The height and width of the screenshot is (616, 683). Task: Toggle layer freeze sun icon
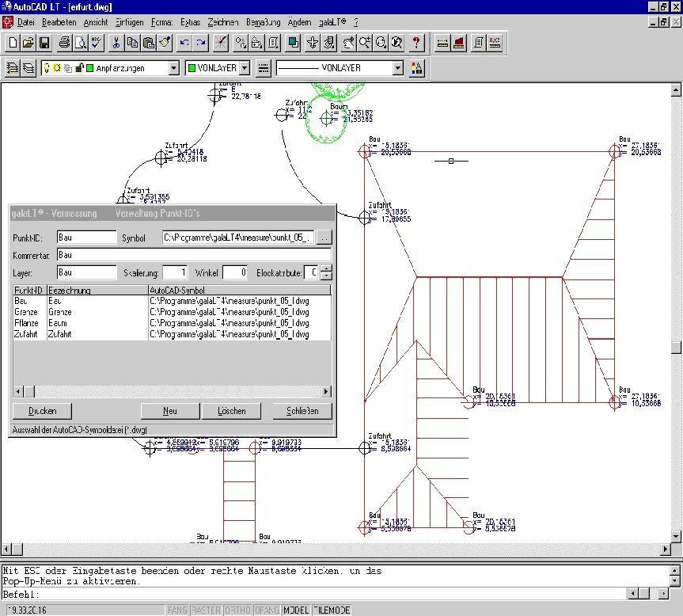pyautogui.click(x=57, y=68)
